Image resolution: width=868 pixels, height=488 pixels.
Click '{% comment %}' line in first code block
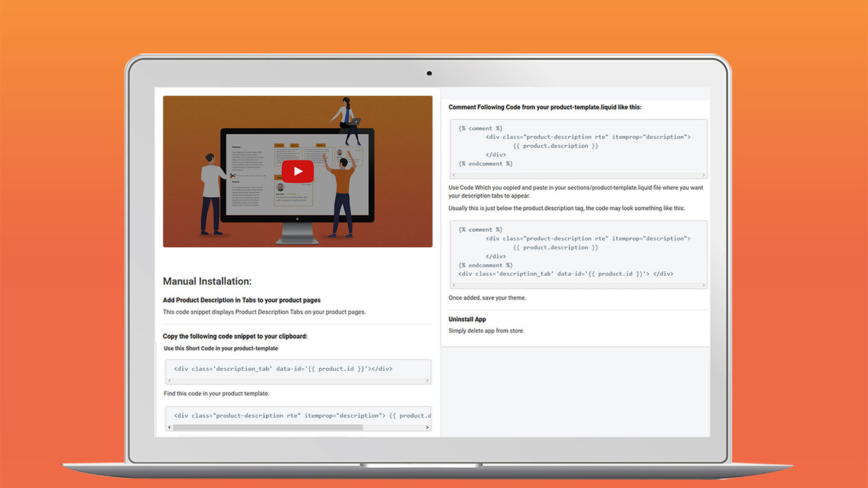click(x=480, y=128)
